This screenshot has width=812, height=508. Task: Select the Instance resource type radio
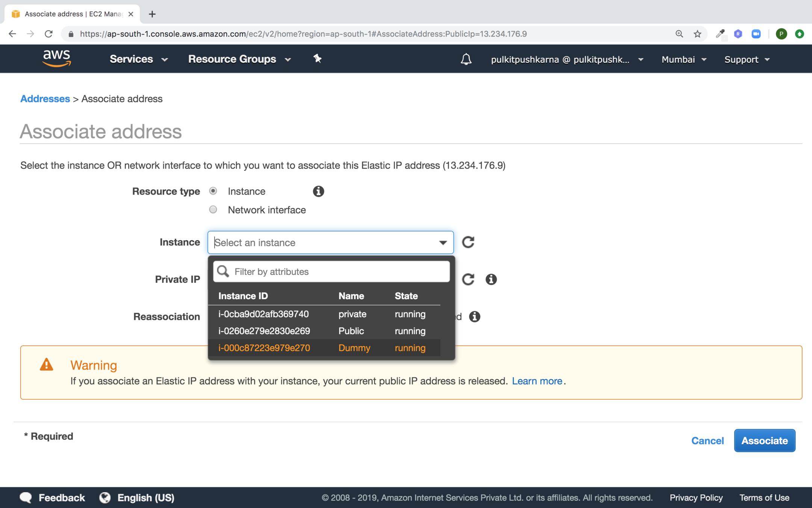[213, 191]
